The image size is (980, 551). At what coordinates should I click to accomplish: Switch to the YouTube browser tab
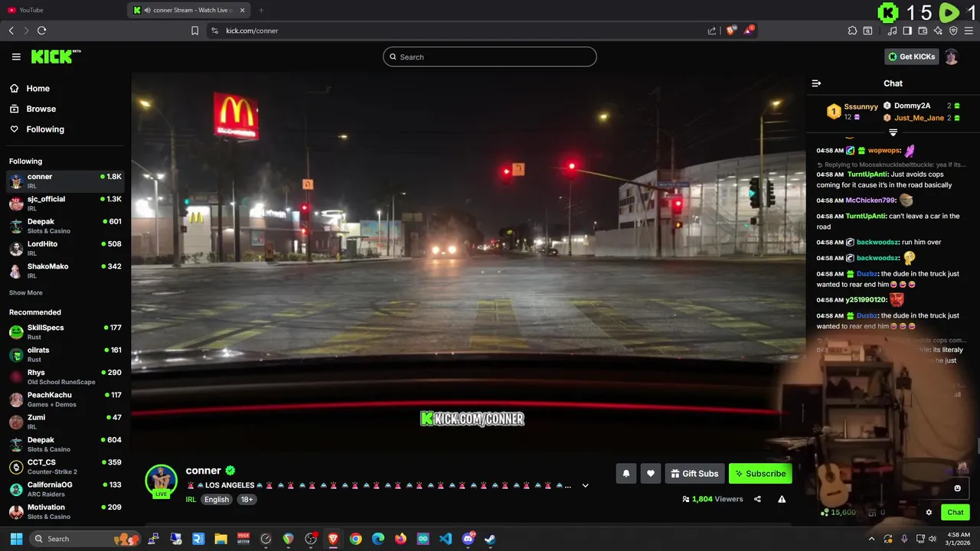pyautogui.click(x=61, y=10)
